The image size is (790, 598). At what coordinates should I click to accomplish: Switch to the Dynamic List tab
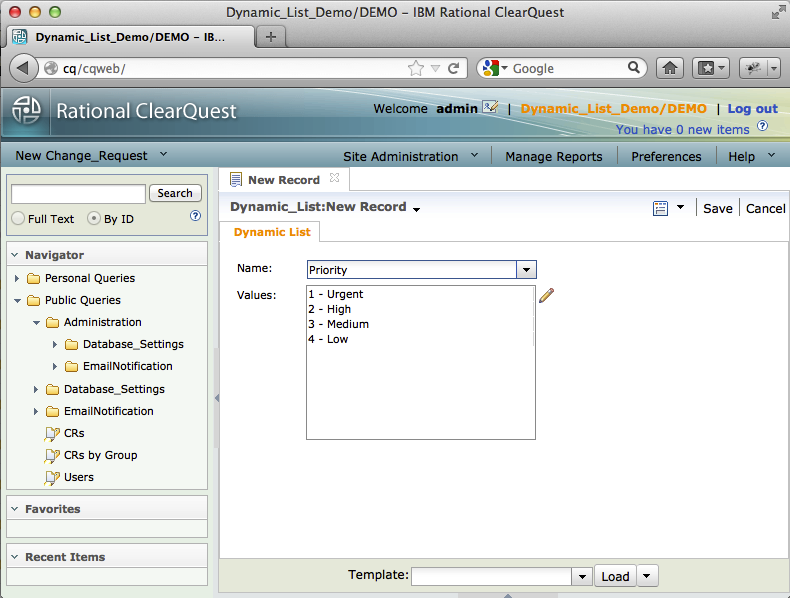tap(272, 232)
